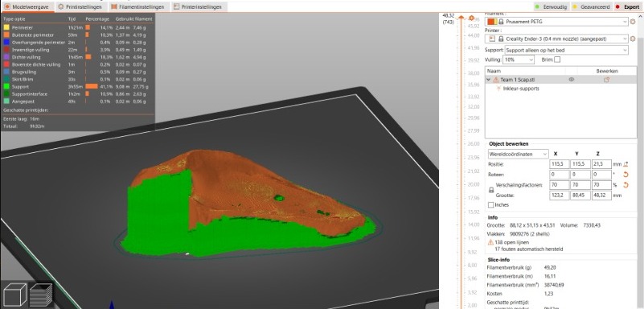The height and width of the screenshot is (309, 644).
Task: Click the filament settings gear icon
Action: pyautogui.click(x=633, y=22)
